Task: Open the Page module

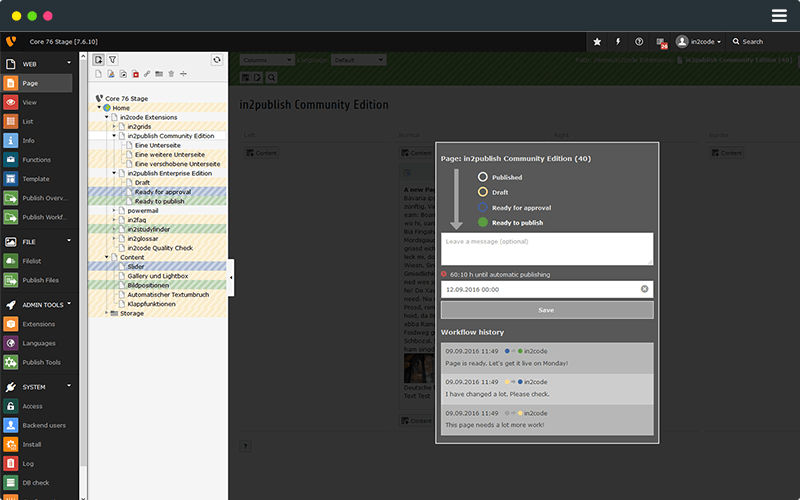Action: pos(37,83)
